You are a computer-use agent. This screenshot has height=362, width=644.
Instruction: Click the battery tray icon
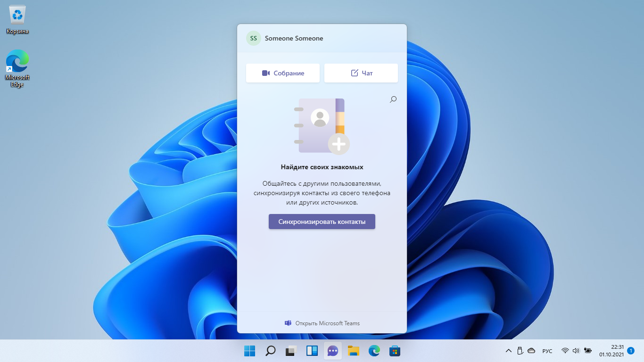587,351
